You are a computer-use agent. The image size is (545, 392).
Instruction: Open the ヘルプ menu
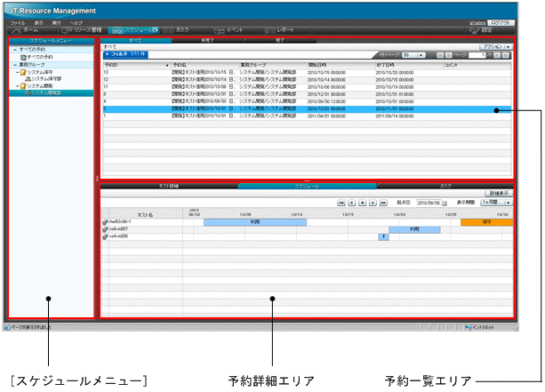(76, 23)
